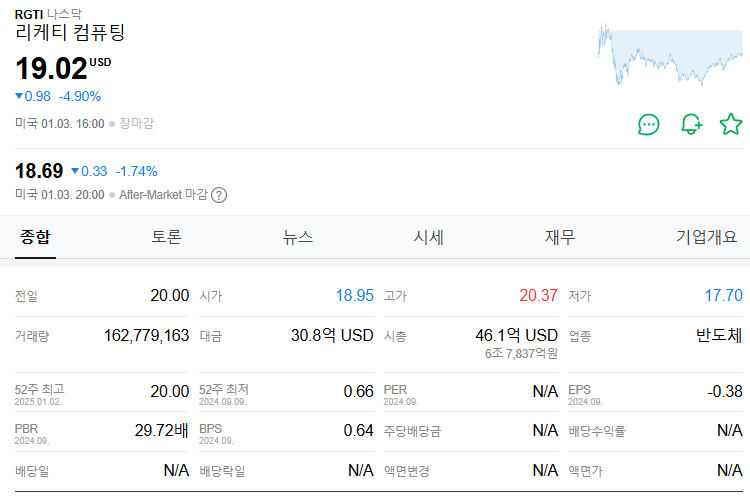Click the stock name 리게티 컴퓨팅
750x497 pixels.
(x=70, y=33)
